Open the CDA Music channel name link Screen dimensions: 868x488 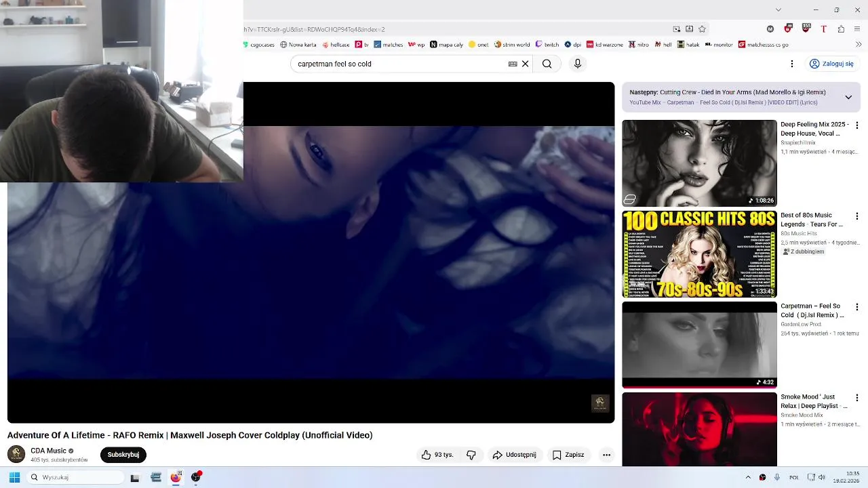pyautogui.click(x=48, y=451)
